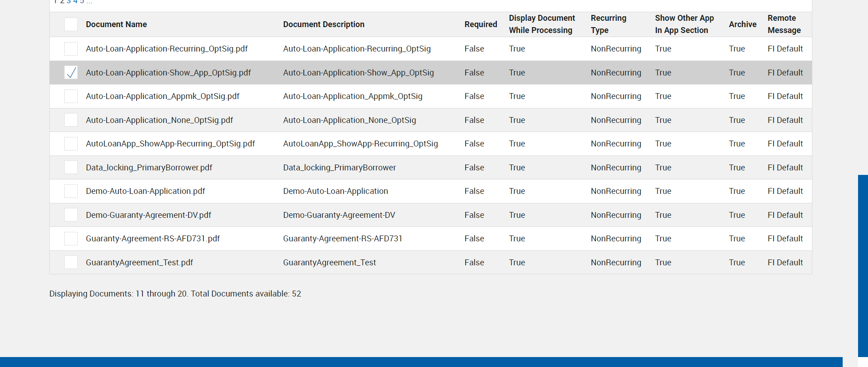The width and height of the screenshot is (868, 367).
Task: Check the AutoLoanApp_ShowApp-Recurring_OptSig.pdf checkbox
Action: (71, 144)
